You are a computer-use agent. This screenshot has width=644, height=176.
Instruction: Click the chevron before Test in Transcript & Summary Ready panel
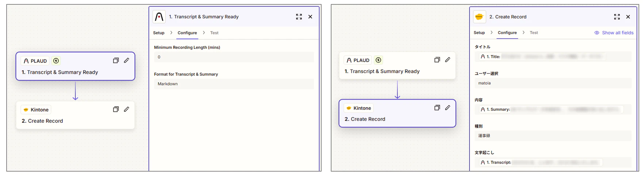coord(204,33)
